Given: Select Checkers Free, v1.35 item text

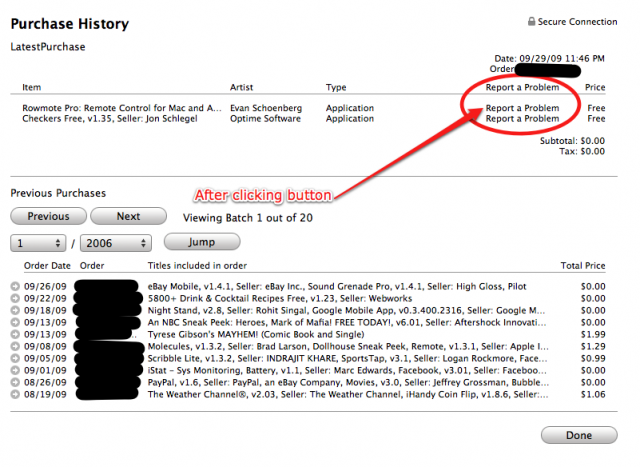Looking at the screenshot, I should coord(110,119).
